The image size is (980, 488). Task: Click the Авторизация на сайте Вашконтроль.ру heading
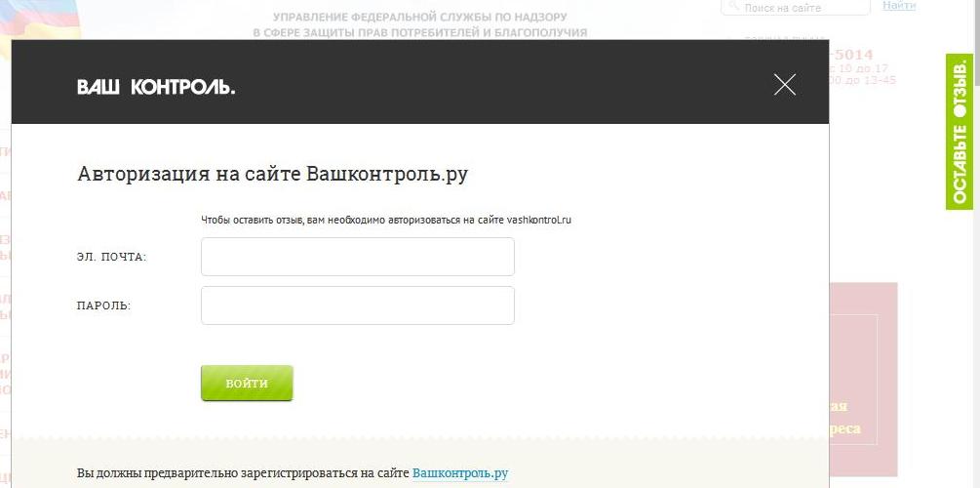tap(272, 174)
